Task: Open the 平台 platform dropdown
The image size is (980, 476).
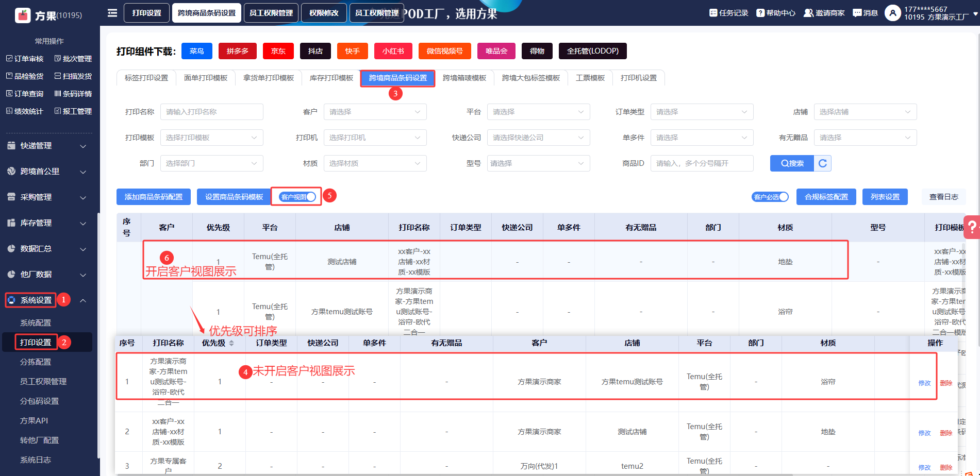Action: click(x=538, y=112)
